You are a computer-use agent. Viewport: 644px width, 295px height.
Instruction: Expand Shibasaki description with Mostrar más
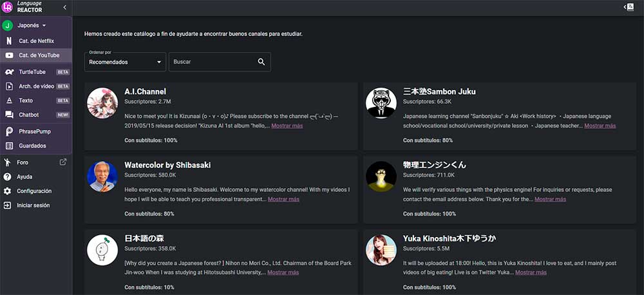(283, 199)
